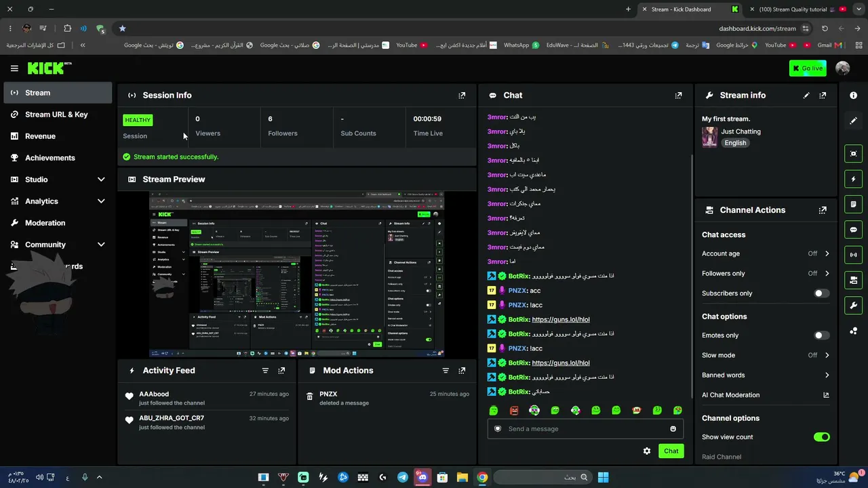The width and height of the screenshot is (868, 488).
Task: Open the user profile avatar menu
Action: (843, 68)
